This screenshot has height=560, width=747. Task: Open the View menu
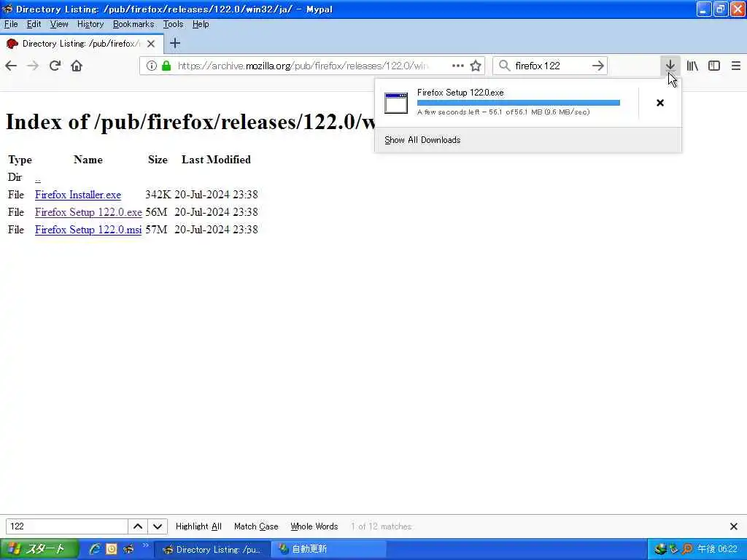[59, 24]
